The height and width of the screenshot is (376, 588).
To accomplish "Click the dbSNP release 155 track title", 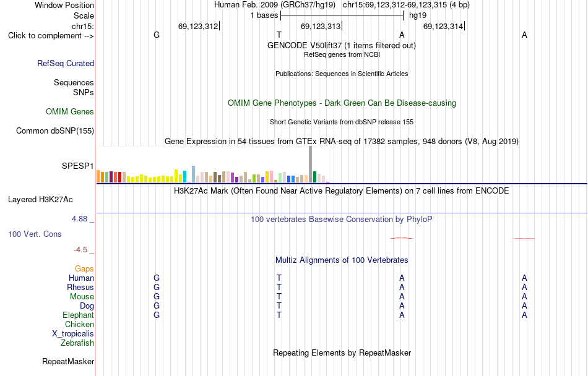I will 342,122.
